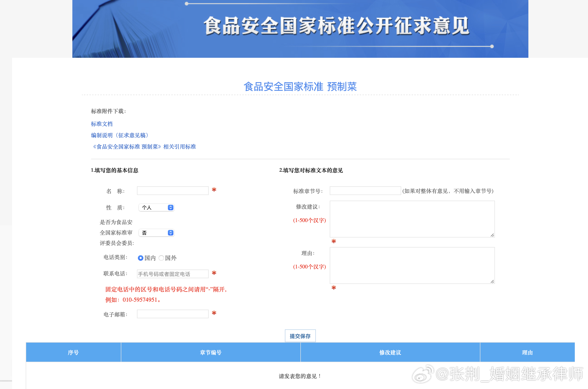This screenshot has height=389, width=588.
Task: Select the 国外 phone type radio
Action: [161, 258]
